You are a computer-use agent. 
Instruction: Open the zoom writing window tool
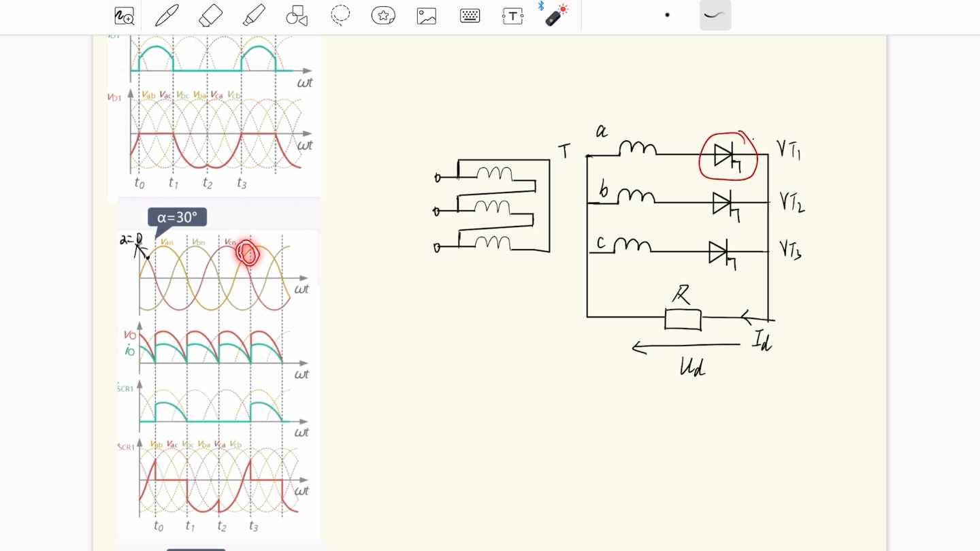tap(124, 16)
